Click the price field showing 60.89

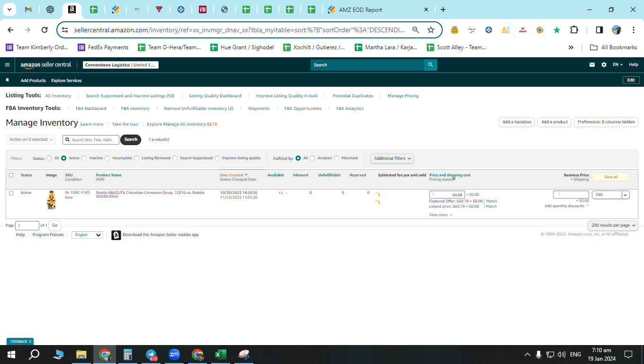(447, 195)
